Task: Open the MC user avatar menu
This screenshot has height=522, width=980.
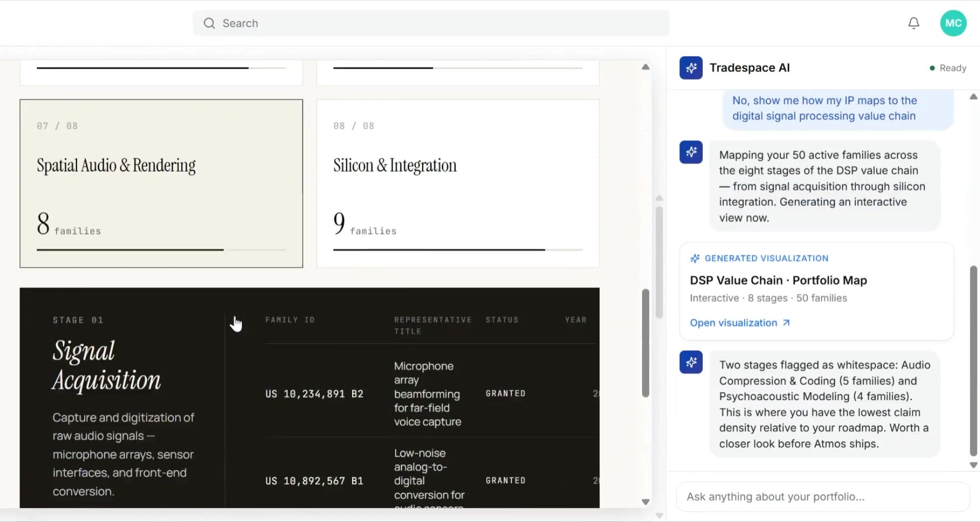Action: point(953,23)
